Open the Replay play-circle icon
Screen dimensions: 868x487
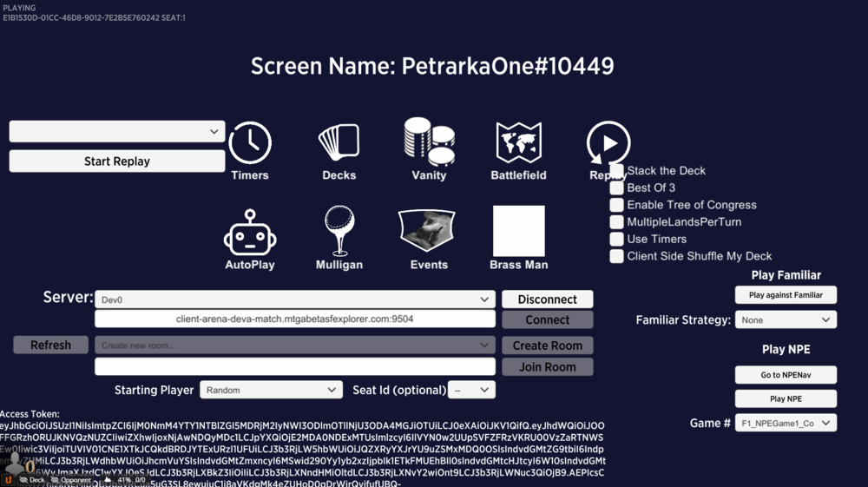pyautogui.click(x=608, y=142)
